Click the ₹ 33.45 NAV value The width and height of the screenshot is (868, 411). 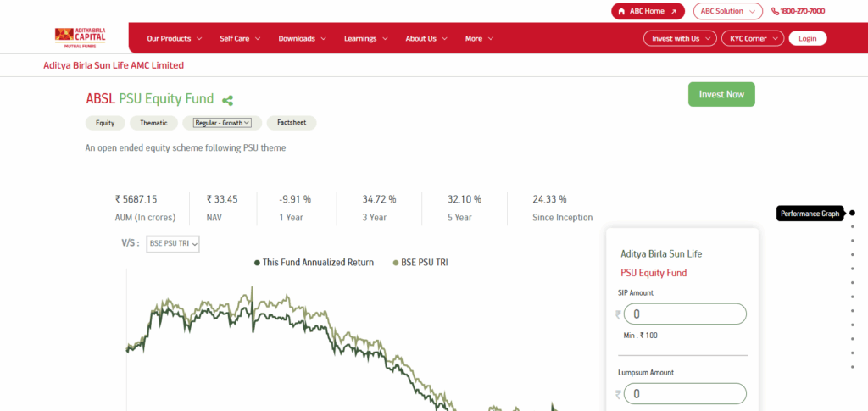[x=222, y=199]
